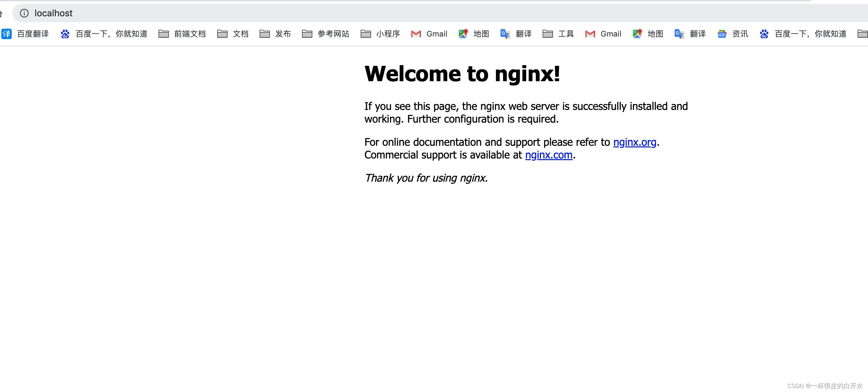868x392 pixels.
Task: Expand the 小程序 bookmark folder
Action: [366, 34]
